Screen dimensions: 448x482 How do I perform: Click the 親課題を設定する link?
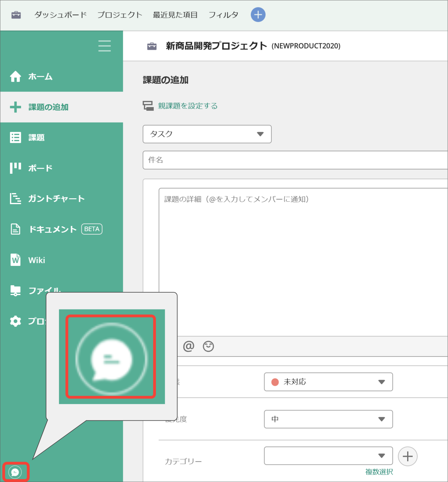[188, 106]
